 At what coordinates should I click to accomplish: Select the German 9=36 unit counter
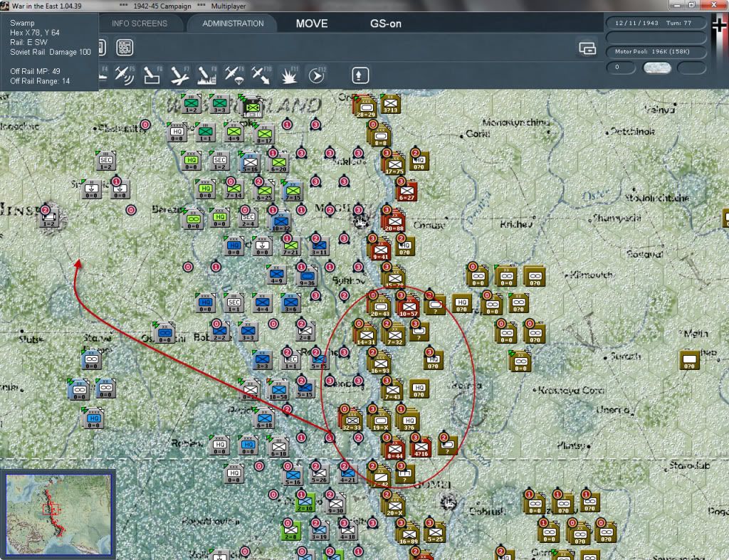tap(307, 276)
